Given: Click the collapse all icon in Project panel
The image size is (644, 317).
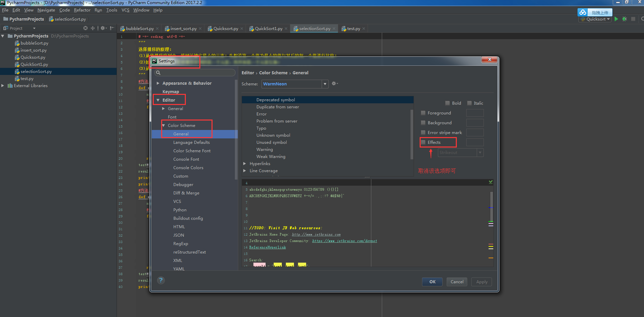Looking at the screenshot, I should pyautogui.click(x=93, y=28).
